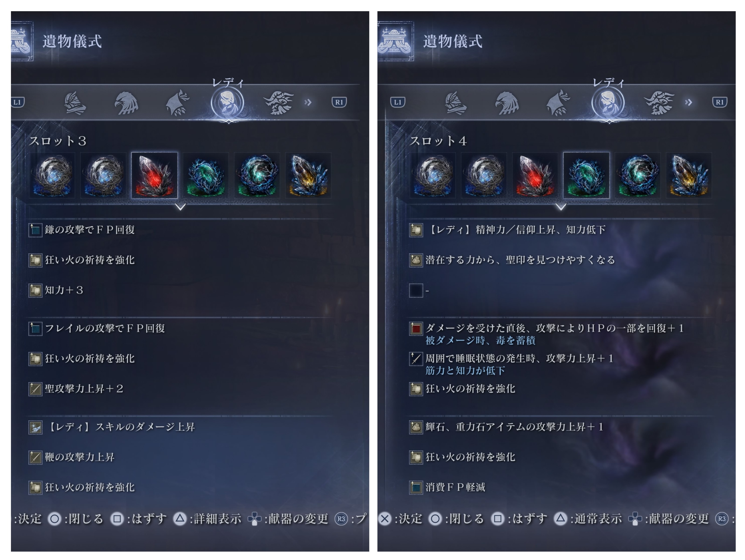The width and height of the screenshot is (745, 560).
Task: Click the triangle 通常表示 button prompt
Action: click(588, 518)
